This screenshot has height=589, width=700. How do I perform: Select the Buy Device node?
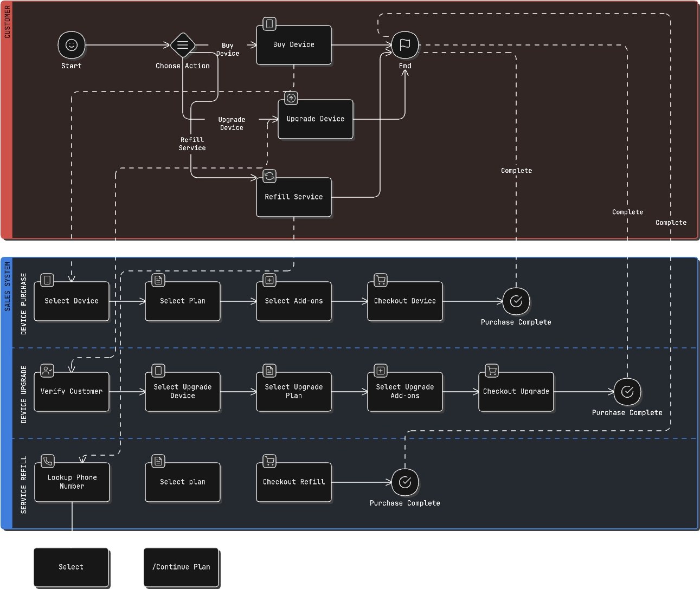(294, 45)
